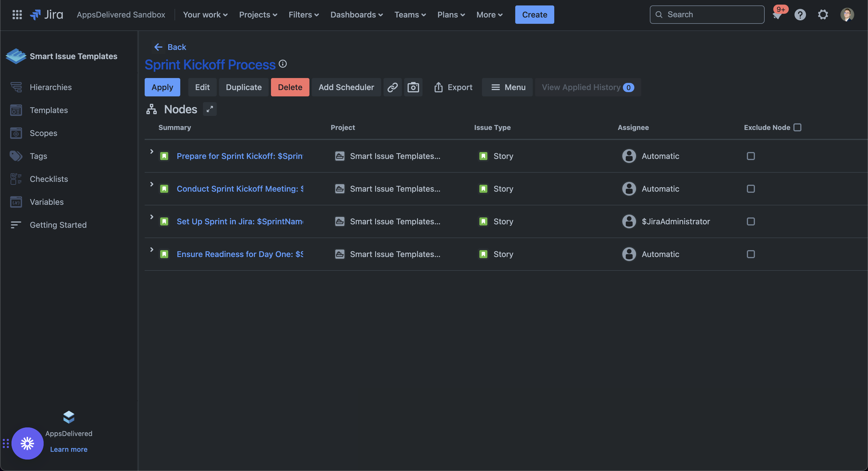Click the camera snapshot icon button
Screen dimensions: 868x471
[413, 87]
